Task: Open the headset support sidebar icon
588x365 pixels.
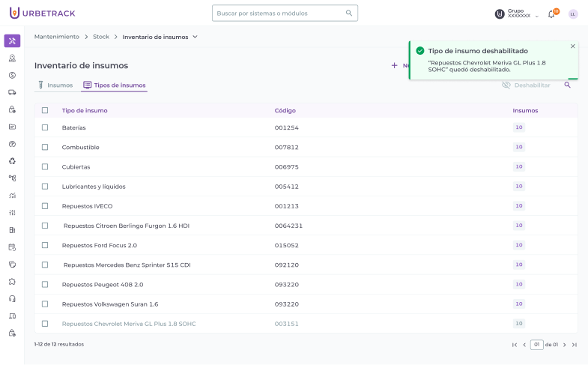Action: (12, 299)
